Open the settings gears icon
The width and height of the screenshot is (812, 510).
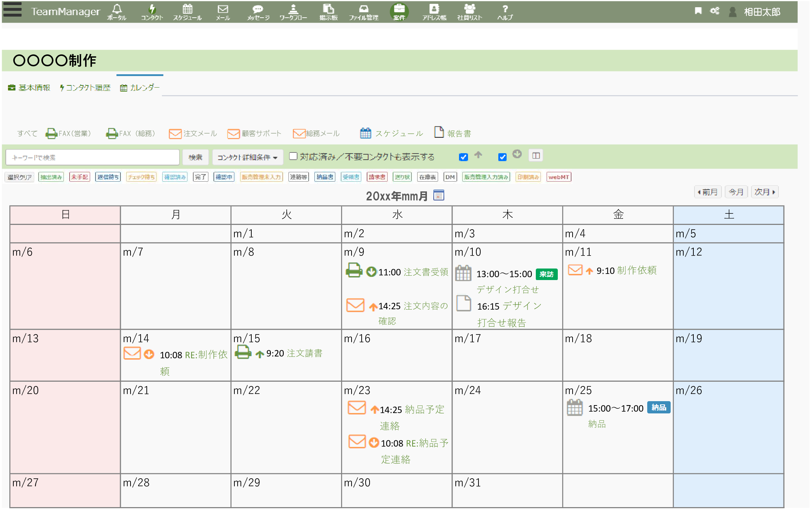tap(714, 11)
